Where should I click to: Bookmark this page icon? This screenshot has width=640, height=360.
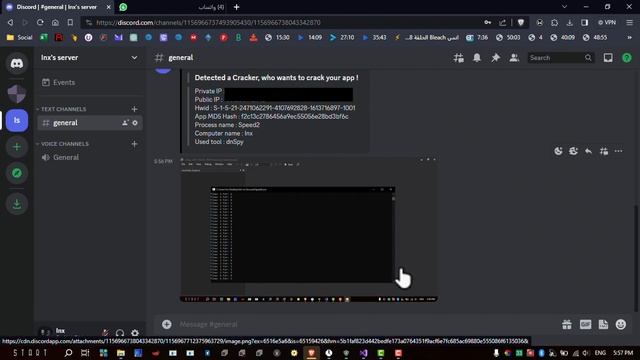click(x=70, y=22)
